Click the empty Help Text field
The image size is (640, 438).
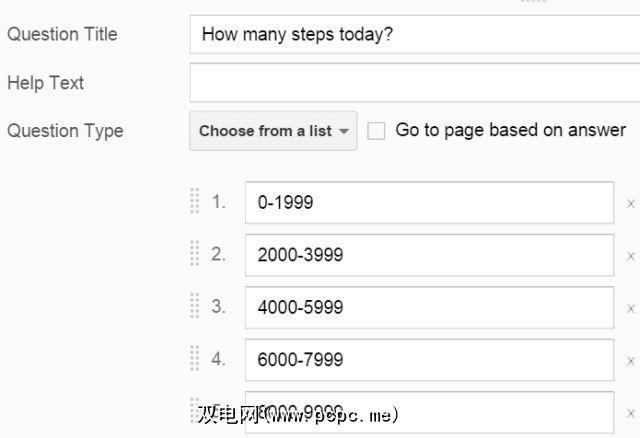click(414, 83)
